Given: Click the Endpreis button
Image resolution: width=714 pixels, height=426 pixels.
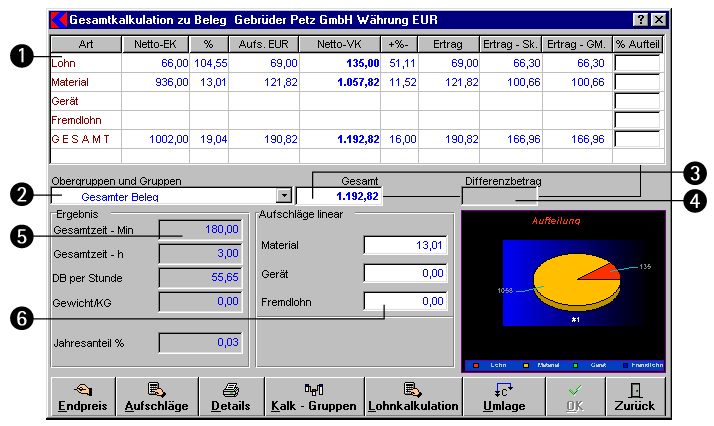Looking at the screenshot, I should tap(83, 396).
